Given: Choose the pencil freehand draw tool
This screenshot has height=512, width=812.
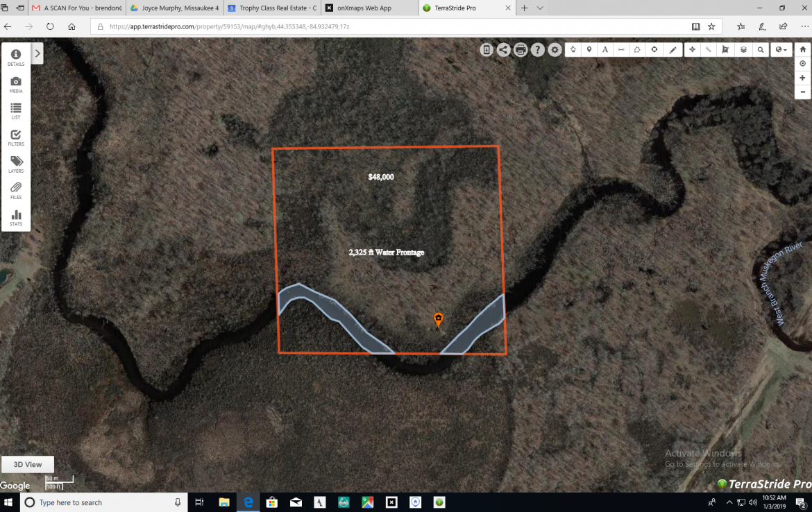Looking at the screenshot, I should (x=673, y=50).
